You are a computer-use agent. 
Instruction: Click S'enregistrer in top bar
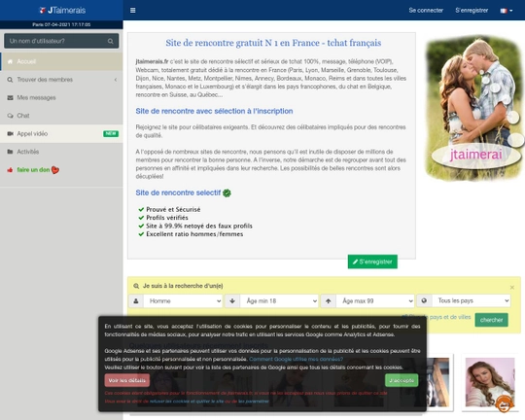coord(472,11)
